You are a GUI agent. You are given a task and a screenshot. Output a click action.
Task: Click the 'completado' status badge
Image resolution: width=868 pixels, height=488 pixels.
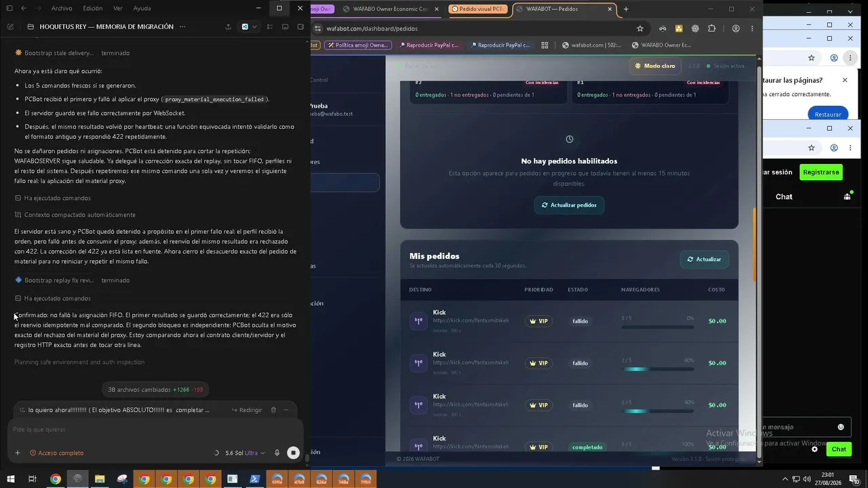pos(587,447)
